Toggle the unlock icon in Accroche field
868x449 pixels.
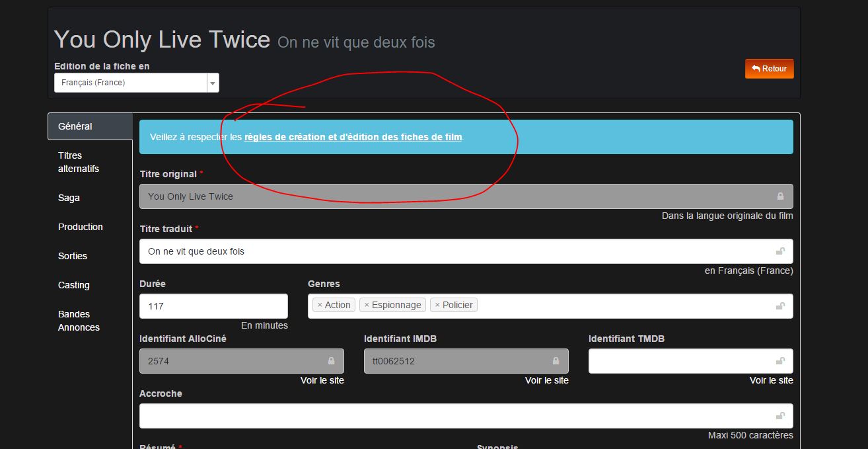coord(780,416)
